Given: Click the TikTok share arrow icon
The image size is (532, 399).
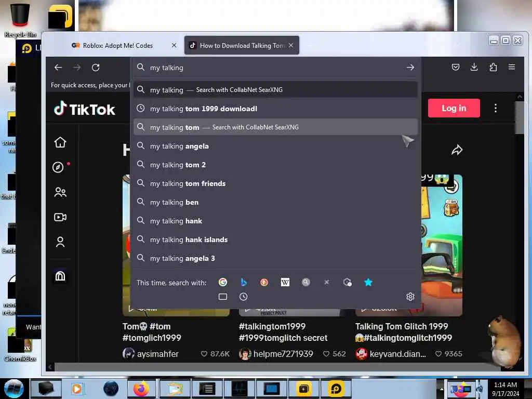Looking at the screenshot, I should (457, 150).
